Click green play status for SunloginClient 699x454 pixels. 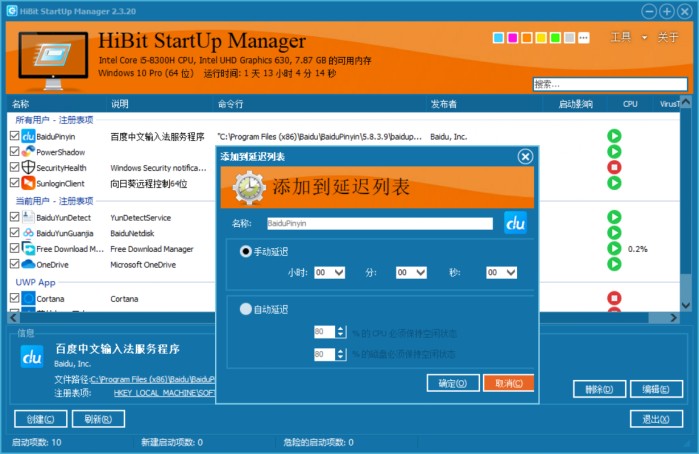pyautogui.click(x=614, y=183)
